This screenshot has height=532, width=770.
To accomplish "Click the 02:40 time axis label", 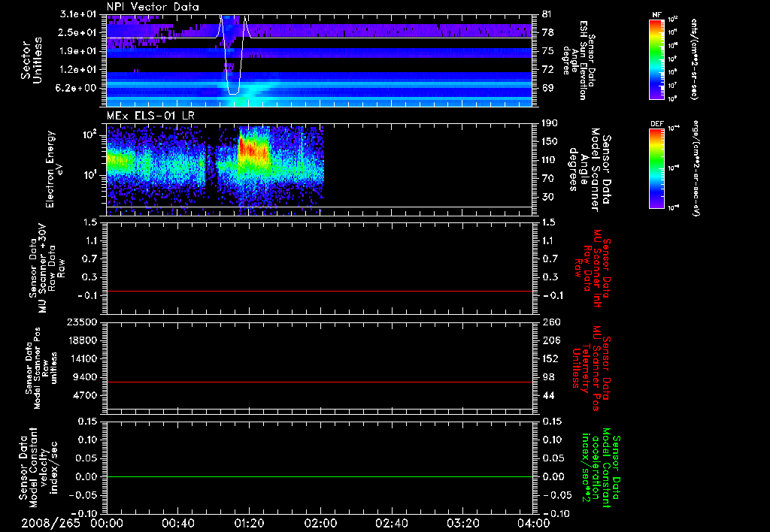I will point(391,523).
